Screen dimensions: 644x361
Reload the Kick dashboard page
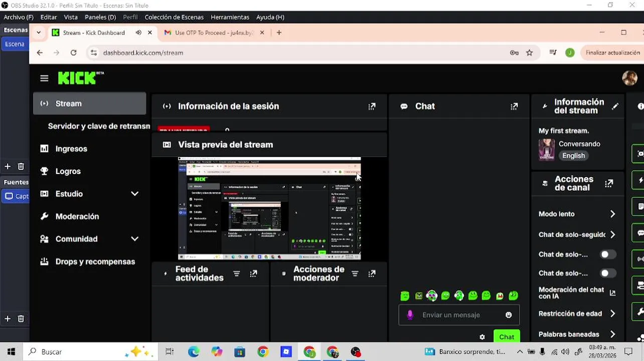pyautogui.click(x=73, y=53)
